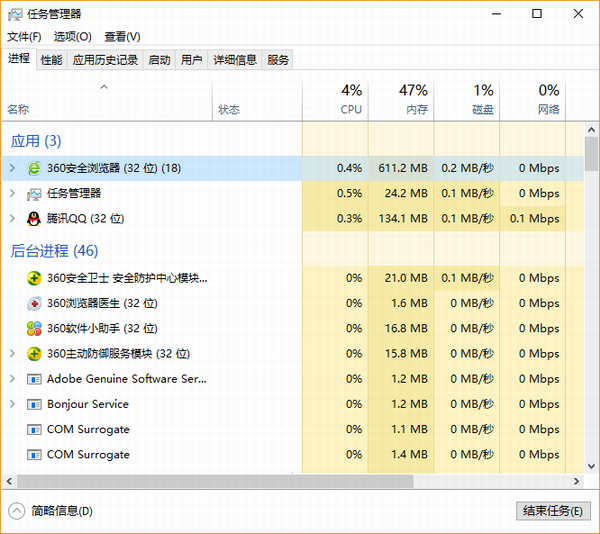
Task: Click the vertical scrollbar up arrow
Action: [591, 130]
